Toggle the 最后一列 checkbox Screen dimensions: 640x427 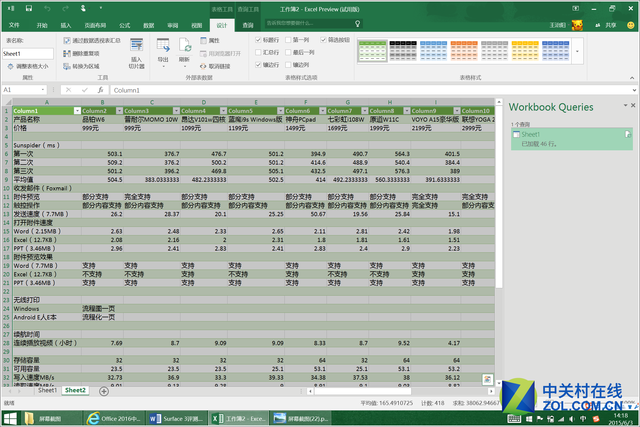coord(288,52)
